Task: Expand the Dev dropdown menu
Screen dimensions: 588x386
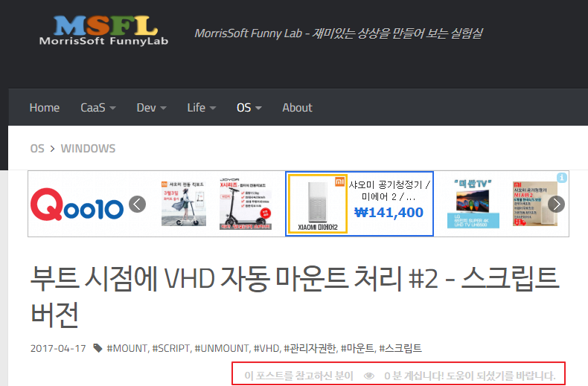Action: click(x=151, y=108)
